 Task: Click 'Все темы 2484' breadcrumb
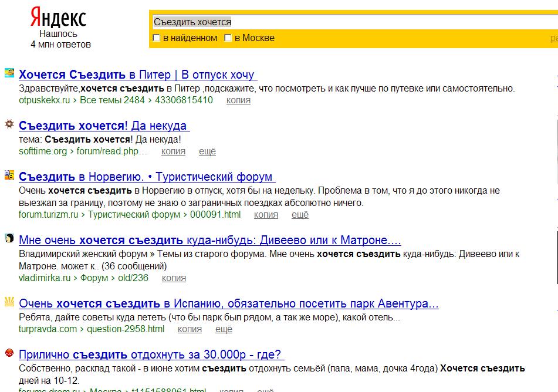click(112, 100)
